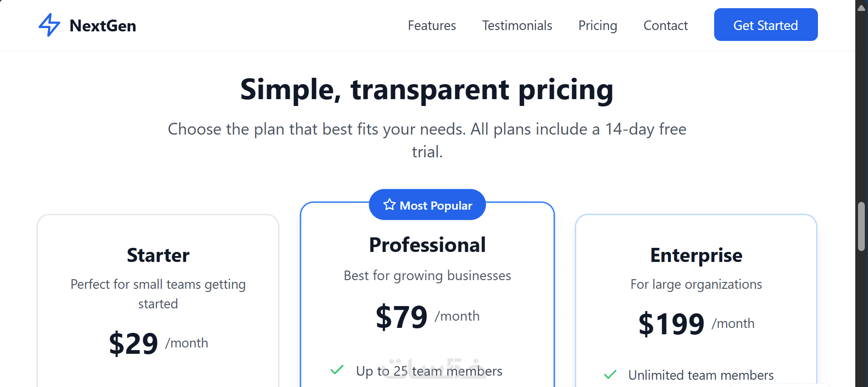Click the $79 Professional price
The height and width of the screenshot is (387, 868).
click(401, 317)
